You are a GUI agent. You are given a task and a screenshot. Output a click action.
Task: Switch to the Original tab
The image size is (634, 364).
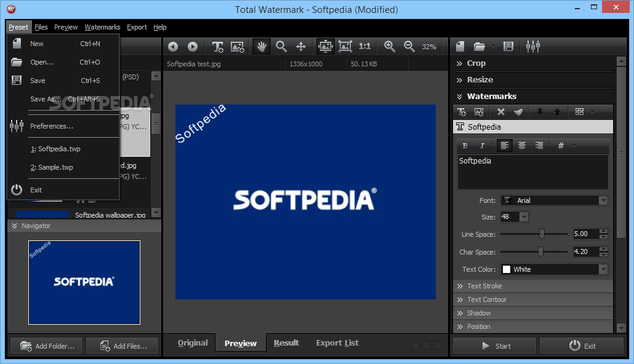(x=193, y=343)
